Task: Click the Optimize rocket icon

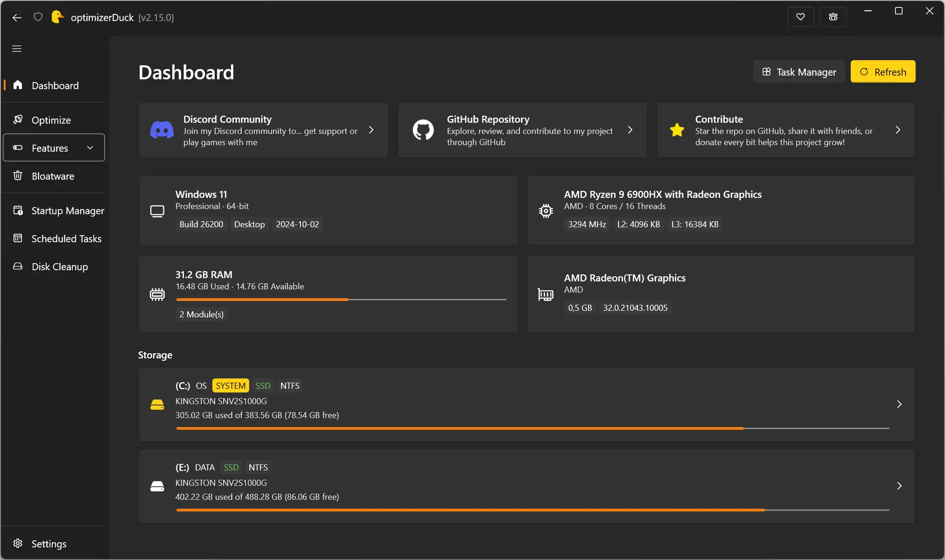Action: coord(18,119)
